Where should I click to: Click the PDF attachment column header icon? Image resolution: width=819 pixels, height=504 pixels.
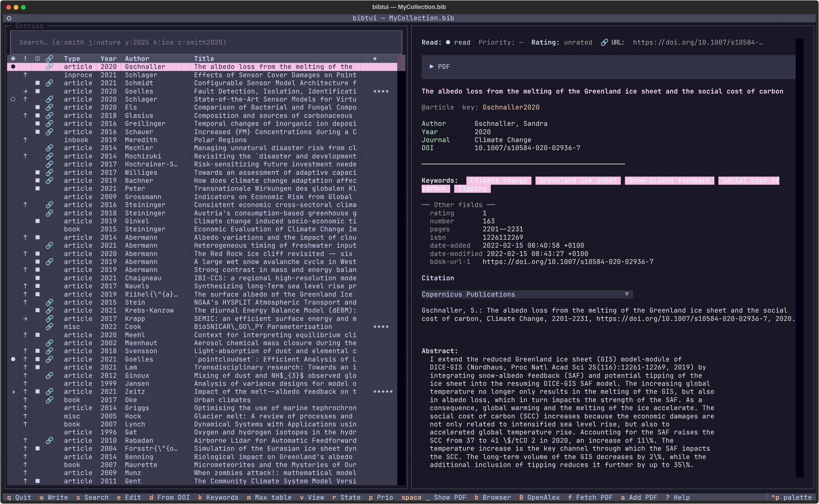37,59
